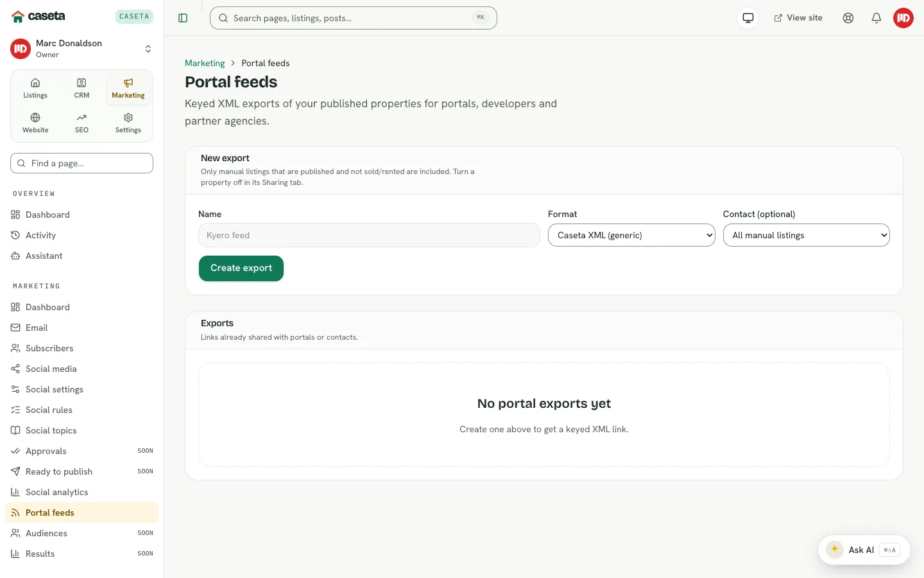Viewport: 924px width, 578px height.
Task: Toggle the sidebar collapse icon
Action: [x=183, y=18]
